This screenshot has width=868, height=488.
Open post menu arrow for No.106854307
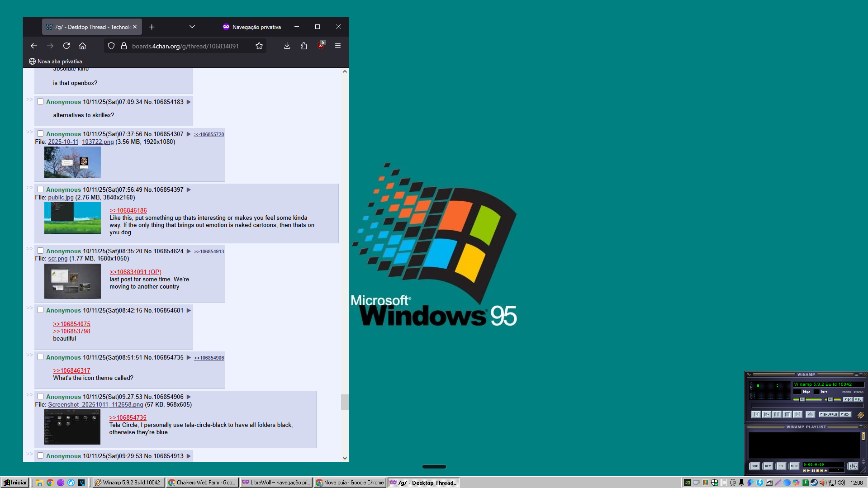[x=189, y=134]
